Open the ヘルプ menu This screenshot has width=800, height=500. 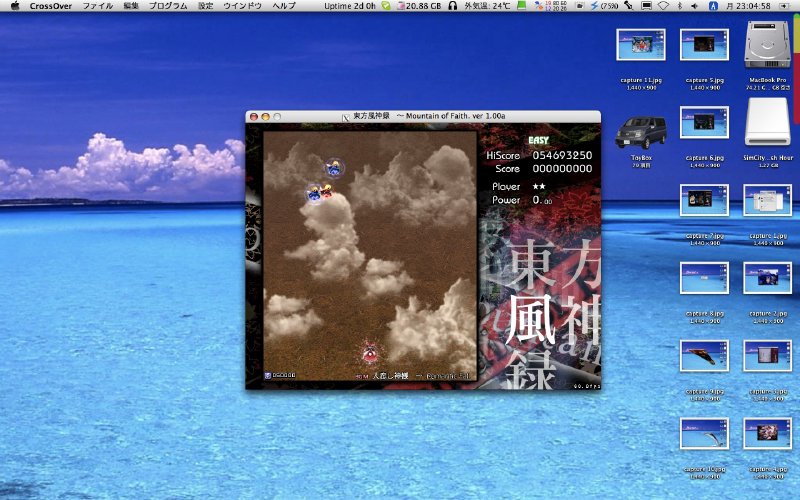284,6
